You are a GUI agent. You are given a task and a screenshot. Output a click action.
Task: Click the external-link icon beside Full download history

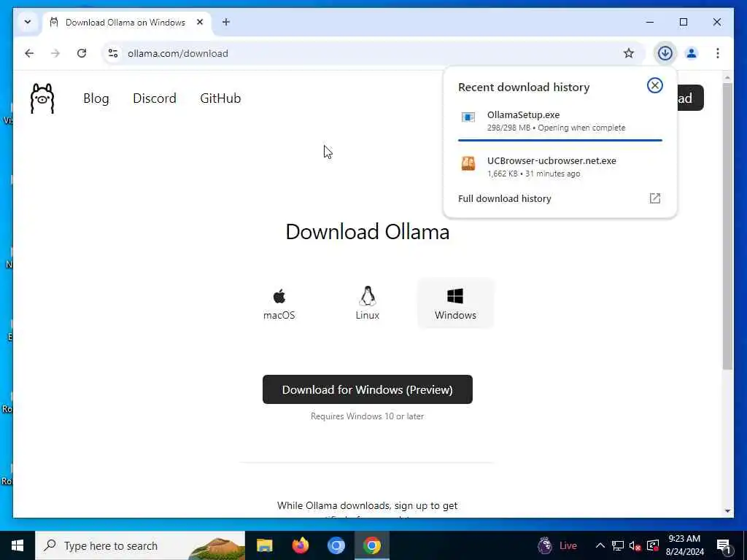click(654, 198)
